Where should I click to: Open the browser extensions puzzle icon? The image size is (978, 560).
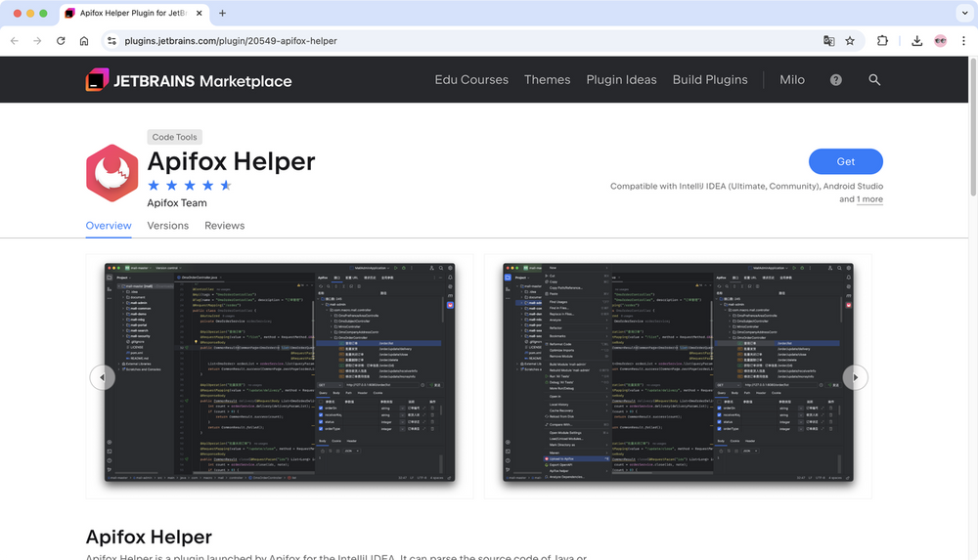point(882,41)
